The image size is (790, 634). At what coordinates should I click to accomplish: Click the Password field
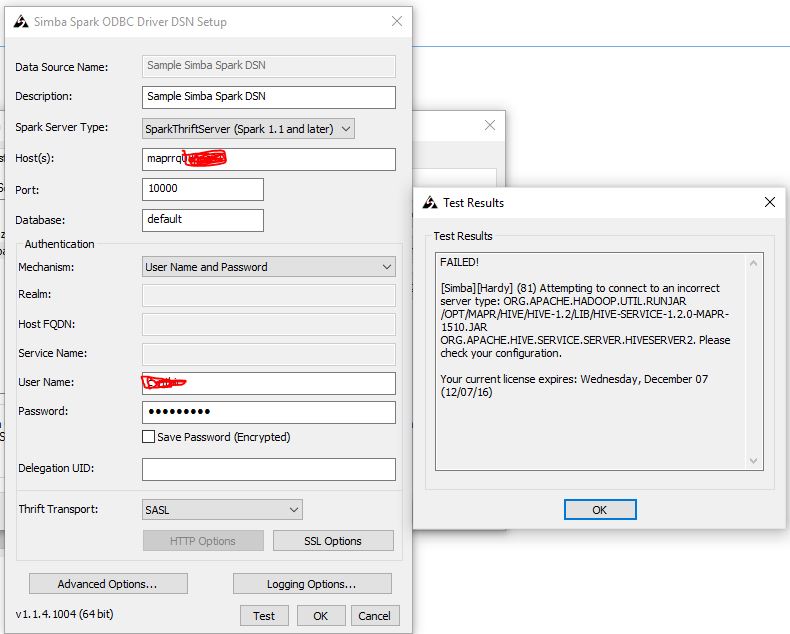coord(269,412)
